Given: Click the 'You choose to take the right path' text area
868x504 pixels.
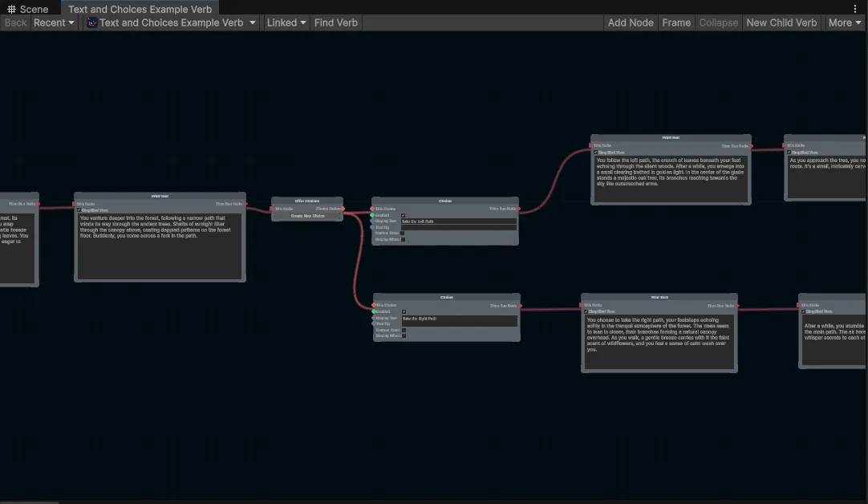Looking at the screenshot, I should (x=659, y=341).
